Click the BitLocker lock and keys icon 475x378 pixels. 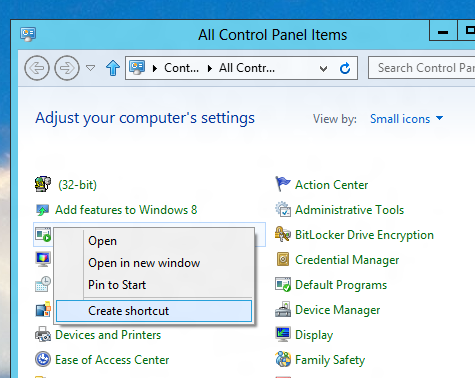[283, 234]
